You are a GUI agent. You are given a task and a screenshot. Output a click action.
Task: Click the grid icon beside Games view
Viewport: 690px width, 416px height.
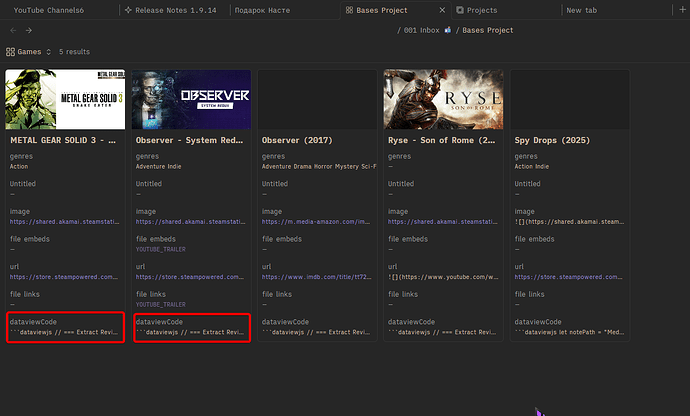click(x=11, y=51)
